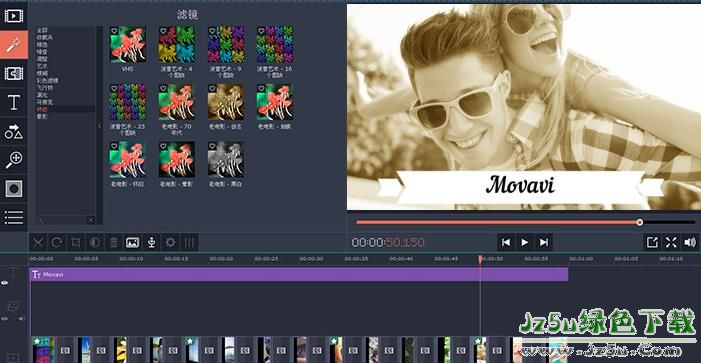Select the sepia old movie thumbnail
Screen dimensions: 701x363
(x=226, y=102)
